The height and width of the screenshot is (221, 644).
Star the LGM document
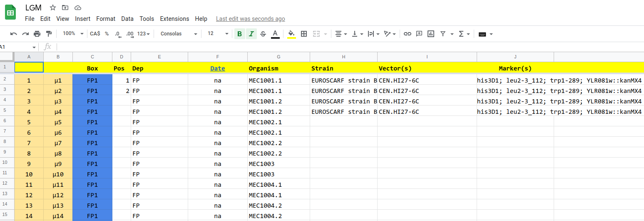pyautogui.click(x=53, y=8)
